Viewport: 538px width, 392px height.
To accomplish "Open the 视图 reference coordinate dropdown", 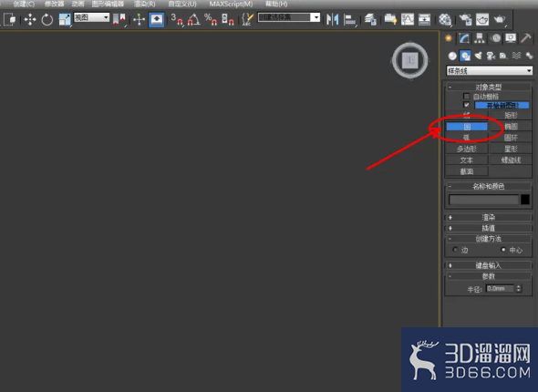I will [91, 17].
